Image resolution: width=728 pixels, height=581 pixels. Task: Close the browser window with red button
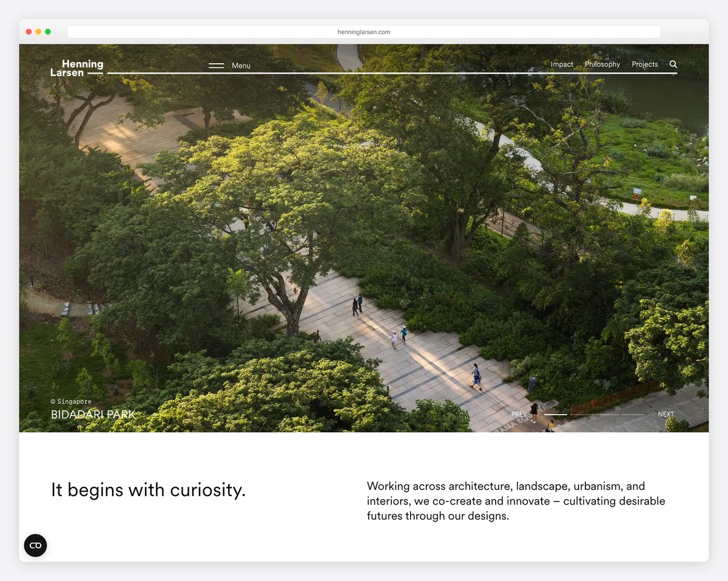point(29,32)
